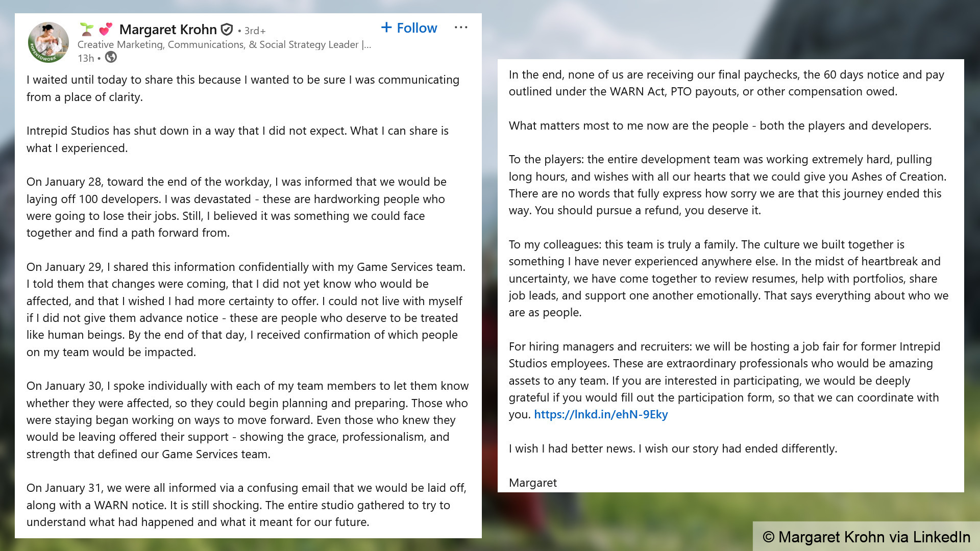Open the three-dot post options menu

[x=460, y=28]
